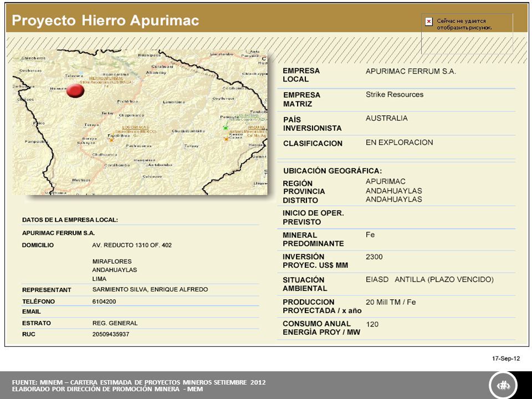Click the 'EMAIL' label
Screen dimensions: 532x399
coord(31,312)
